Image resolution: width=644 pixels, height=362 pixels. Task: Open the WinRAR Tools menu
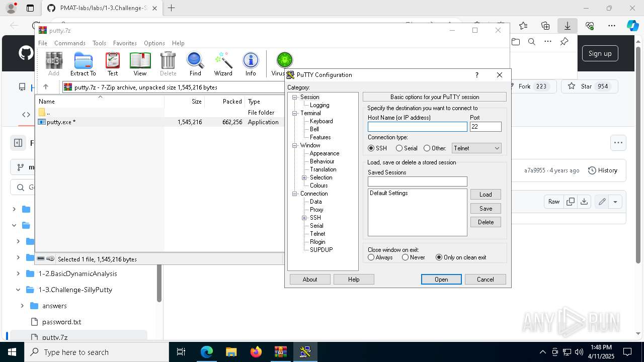pyautogui.click(x=99, y=43)
